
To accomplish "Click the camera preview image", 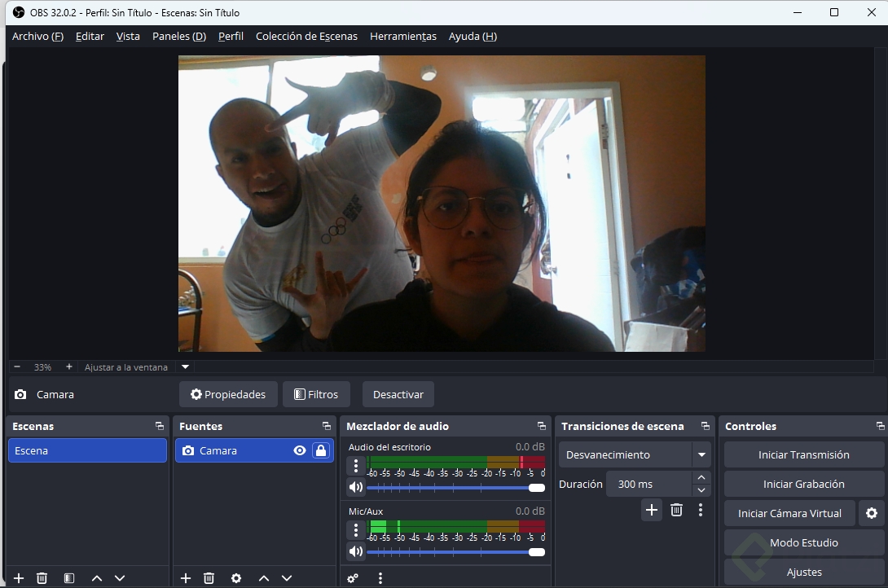I will [442, 203].
